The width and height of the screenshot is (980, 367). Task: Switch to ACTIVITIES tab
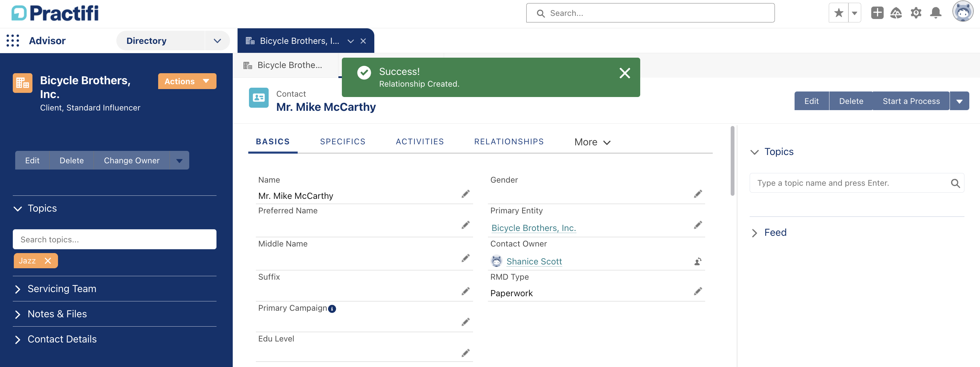[420, 142]
